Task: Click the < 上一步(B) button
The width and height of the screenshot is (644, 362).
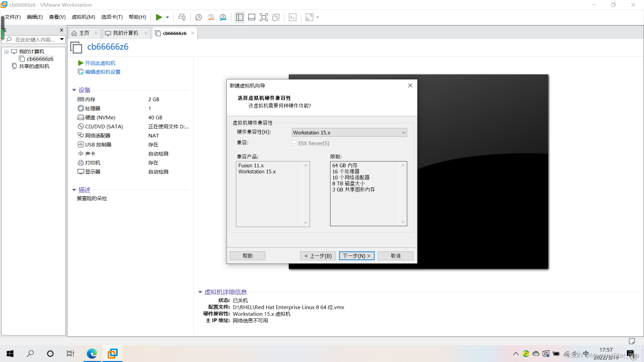Action: [318, 256]
